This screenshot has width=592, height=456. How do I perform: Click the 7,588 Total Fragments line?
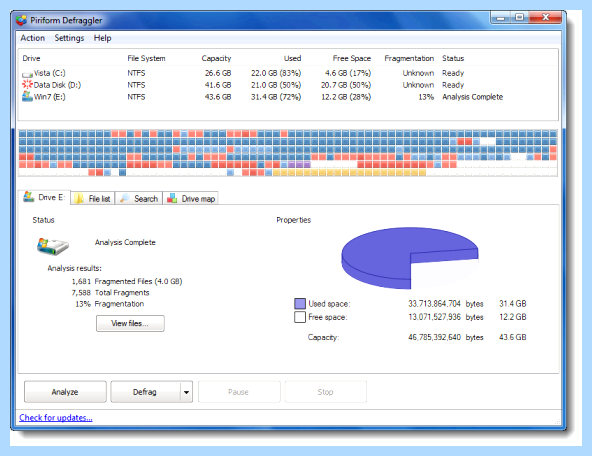(x=110, y=293)
